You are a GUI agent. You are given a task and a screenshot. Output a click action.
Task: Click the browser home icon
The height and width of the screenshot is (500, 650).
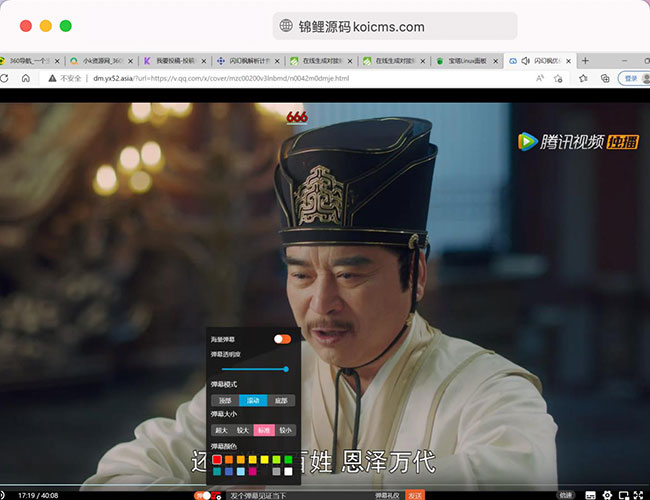tap(25, 78)
